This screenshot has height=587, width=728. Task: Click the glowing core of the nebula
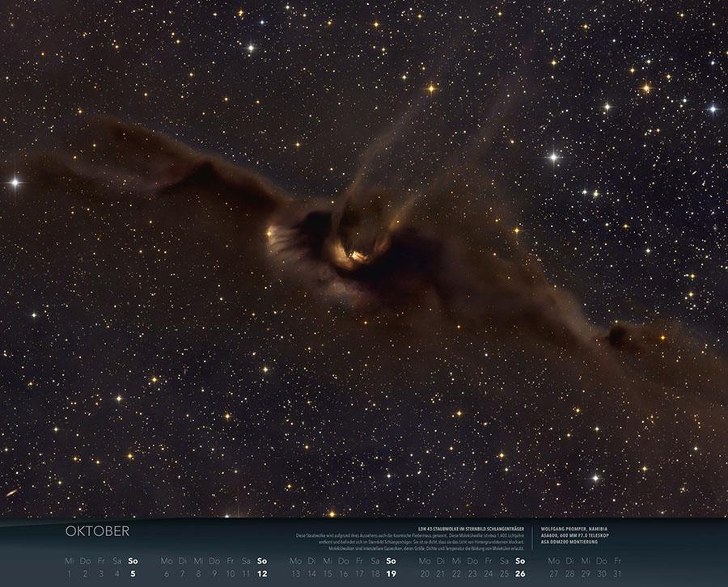(x=354, y=257)
